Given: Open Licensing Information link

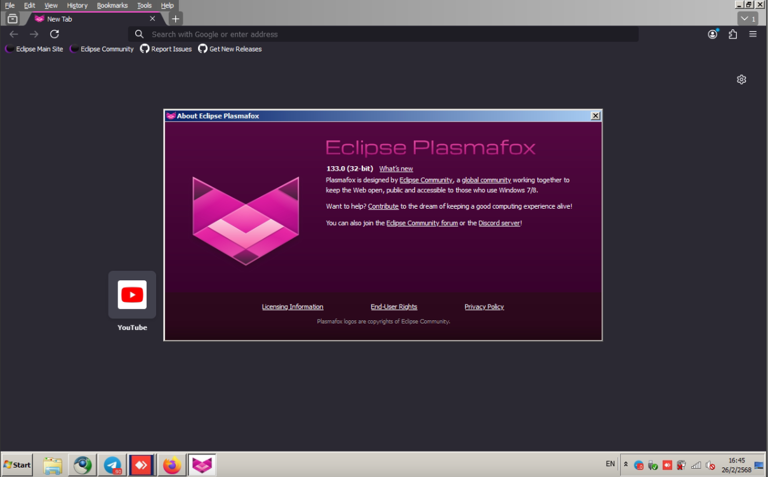Looking at the screenshot, I should tap(292, 307).
